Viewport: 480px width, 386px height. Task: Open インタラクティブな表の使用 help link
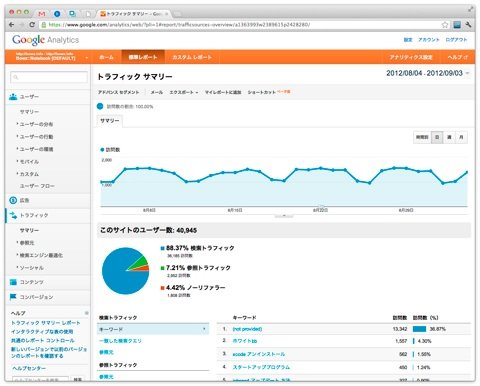(42, 332)
